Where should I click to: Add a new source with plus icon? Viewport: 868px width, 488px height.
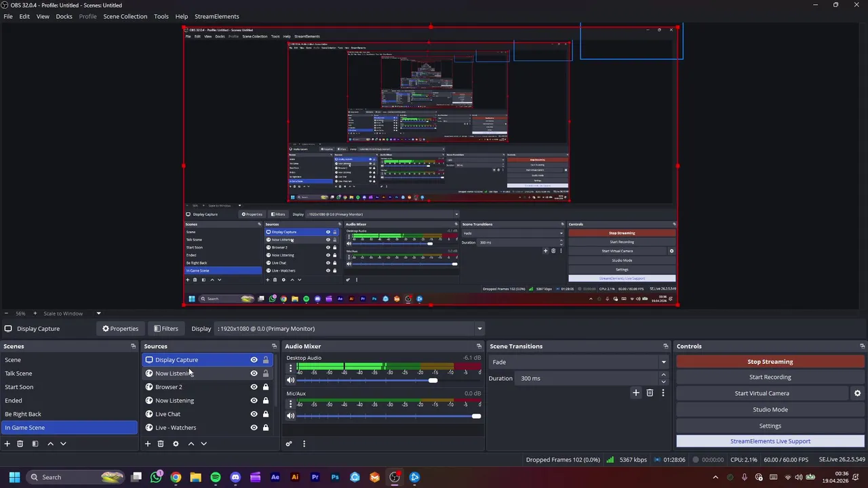[x=147, y=443]
